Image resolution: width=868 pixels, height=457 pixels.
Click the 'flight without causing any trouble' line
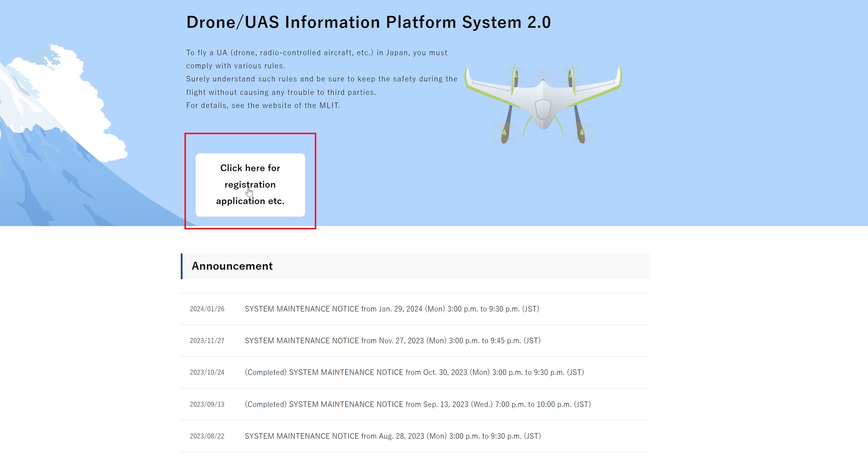pyautogui.click(x=281, y=92)
